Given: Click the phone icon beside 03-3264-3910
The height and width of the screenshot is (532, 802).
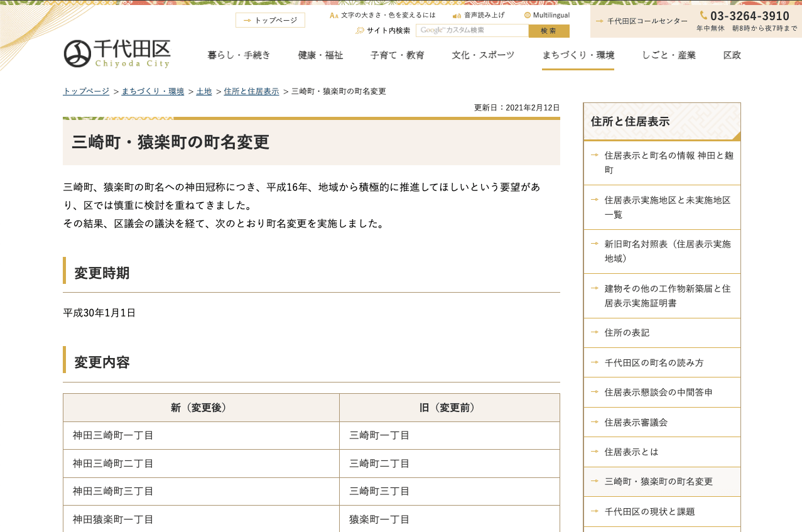Looking at the screenshot, I should coord(703,15).
